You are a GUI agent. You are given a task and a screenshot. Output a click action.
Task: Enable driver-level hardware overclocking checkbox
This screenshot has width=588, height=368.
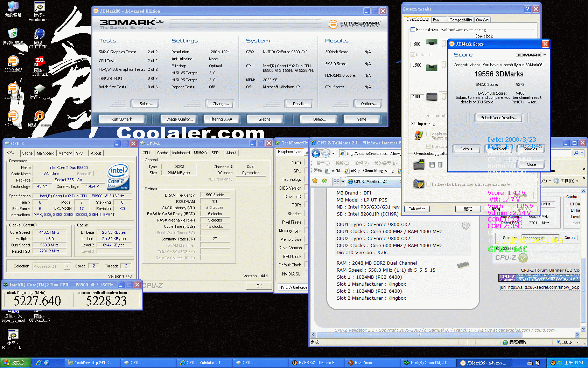[x=413, y=30]
